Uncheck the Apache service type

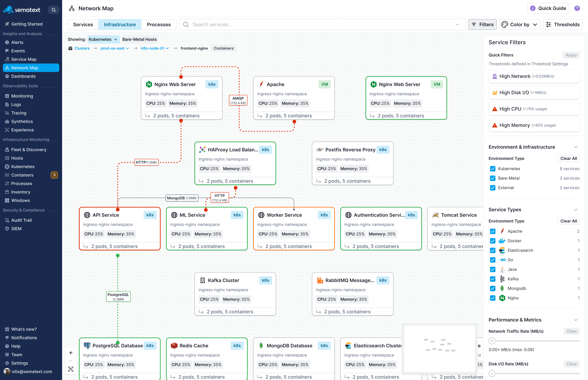pos(493,231)
